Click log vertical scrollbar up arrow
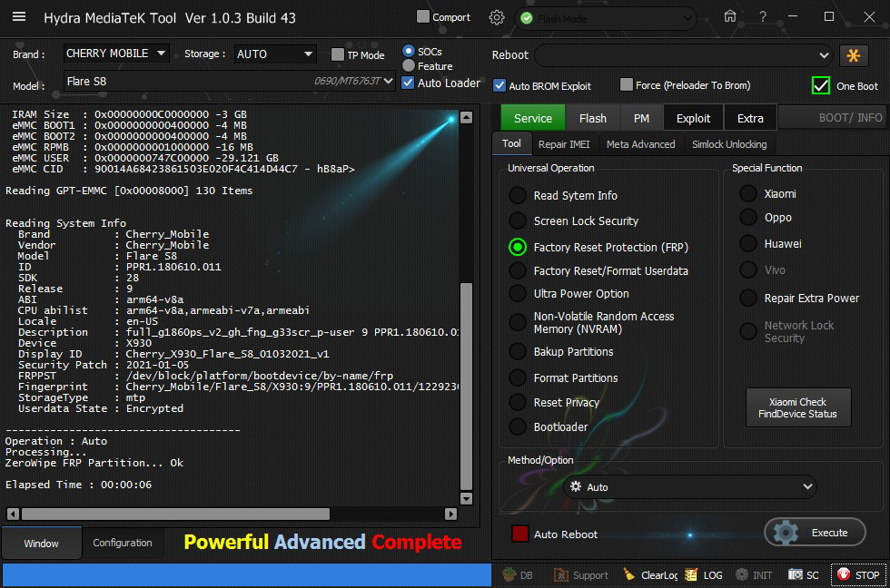 [x=467, y=117]
